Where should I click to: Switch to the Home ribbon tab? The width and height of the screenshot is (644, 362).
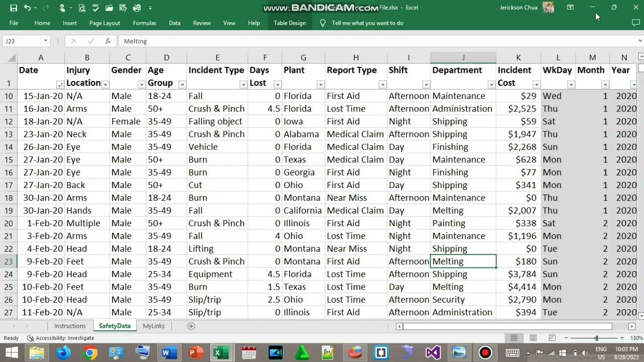pos(42,23)
